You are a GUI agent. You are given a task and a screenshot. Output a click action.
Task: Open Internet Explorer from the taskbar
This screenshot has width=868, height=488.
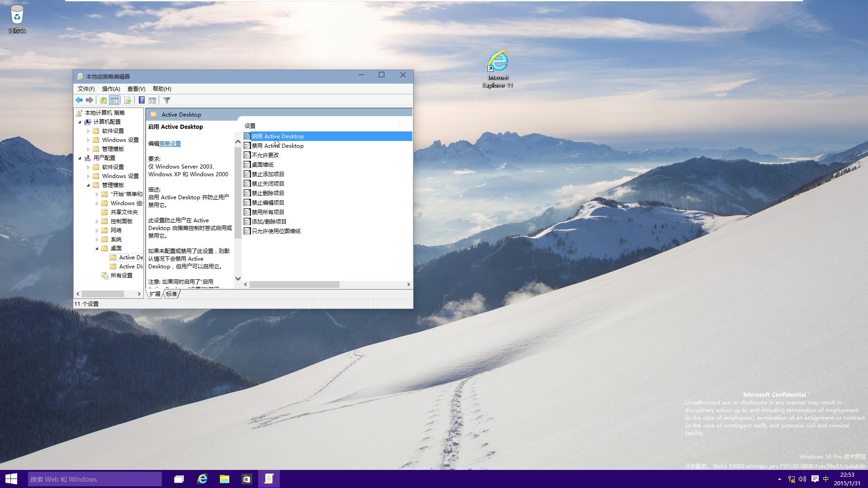202,479
